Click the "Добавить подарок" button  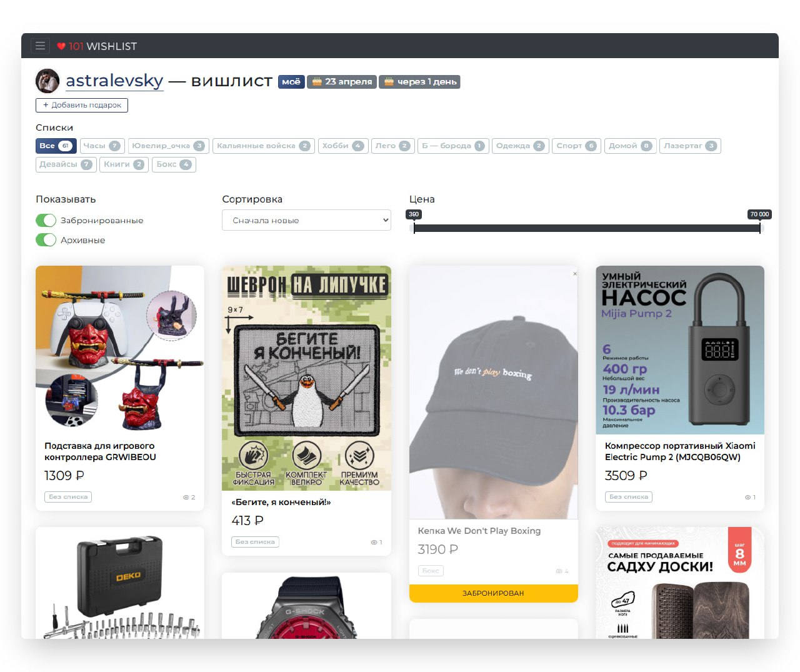click(x=81, y=105)
